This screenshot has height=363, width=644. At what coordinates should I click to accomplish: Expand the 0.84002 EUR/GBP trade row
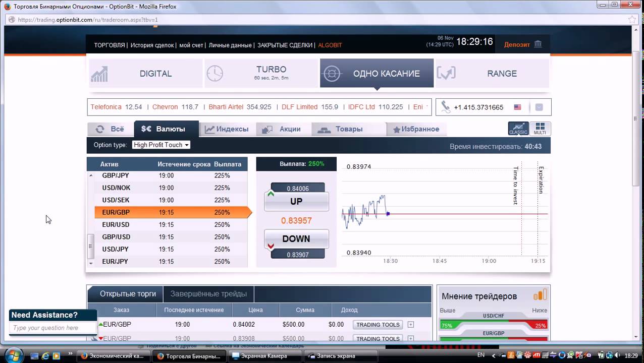click(411, 325)
